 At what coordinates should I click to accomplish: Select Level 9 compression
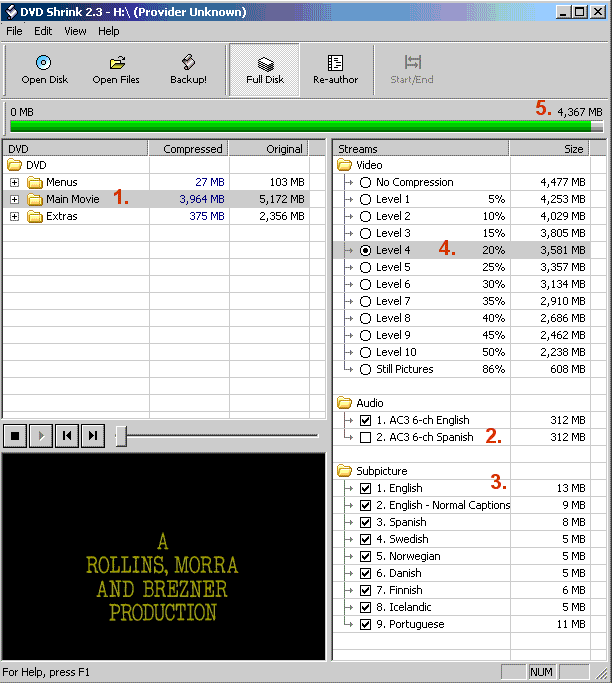365,335
